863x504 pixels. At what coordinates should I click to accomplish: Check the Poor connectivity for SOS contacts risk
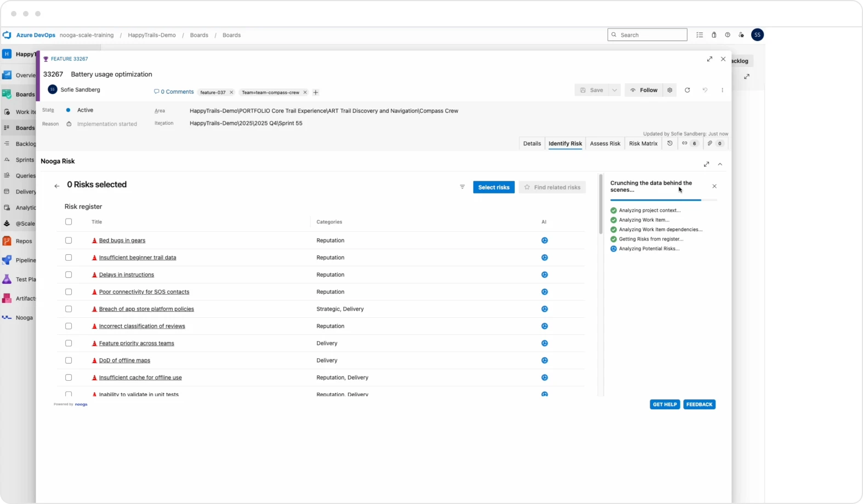[69, 292]
